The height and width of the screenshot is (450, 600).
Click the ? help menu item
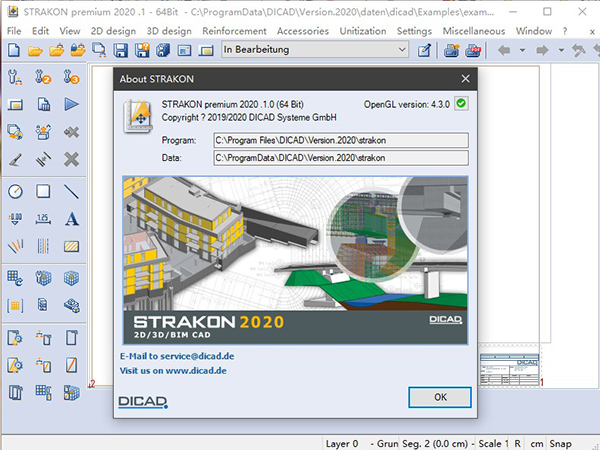[565, 31]
